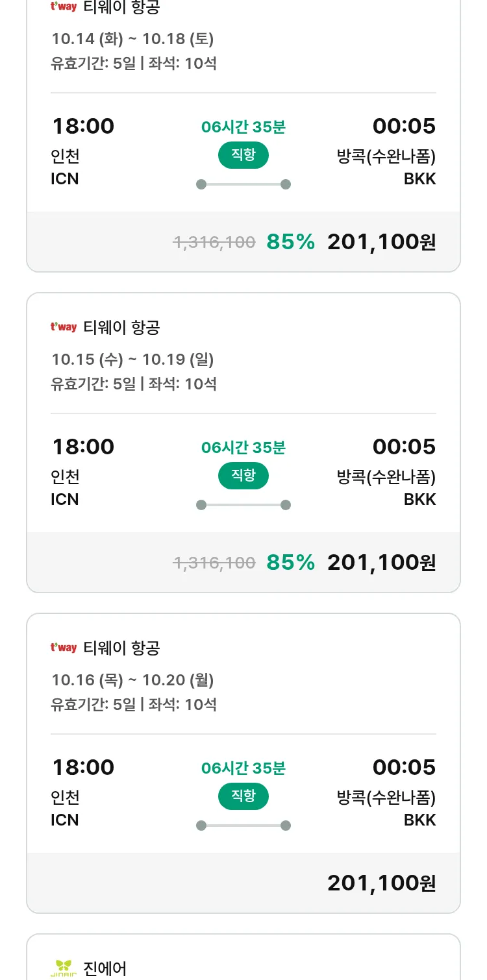This screenshot has height=980, width=487.
Task: Tap the 유효기간 seat info on the 10.15 card
Action: (134, 384)
